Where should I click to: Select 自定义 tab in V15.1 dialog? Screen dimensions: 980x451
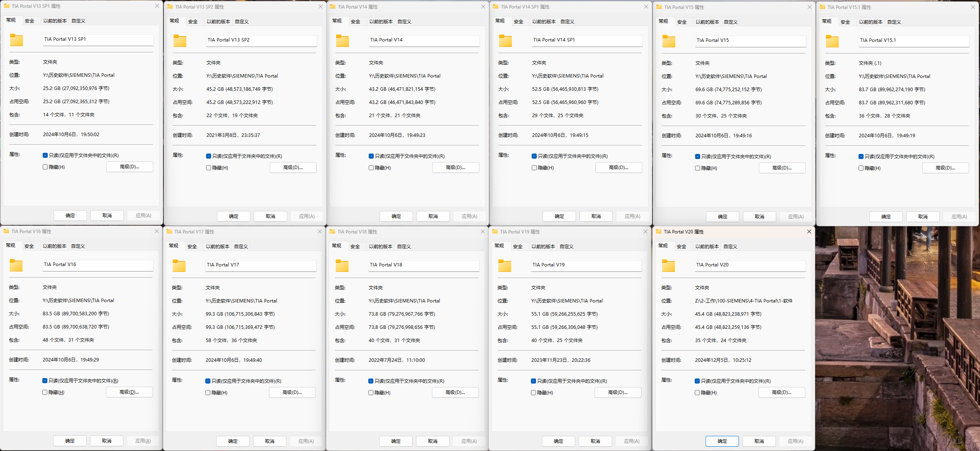894,22
